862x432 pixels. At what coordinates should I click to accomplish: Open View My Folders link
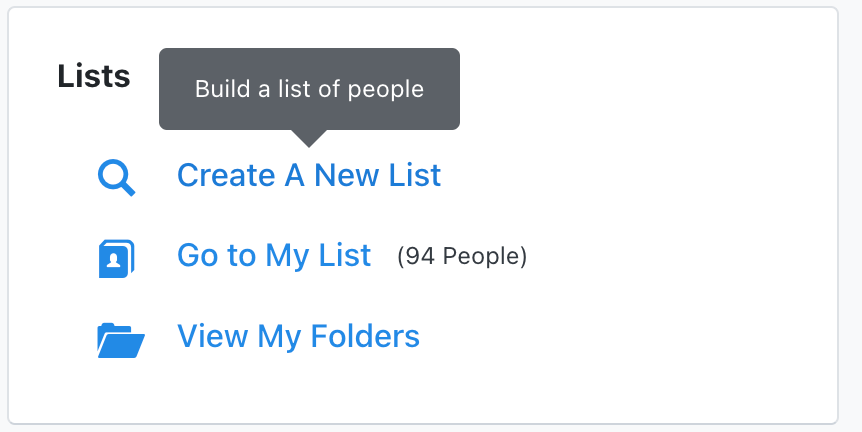pos(298,336)
